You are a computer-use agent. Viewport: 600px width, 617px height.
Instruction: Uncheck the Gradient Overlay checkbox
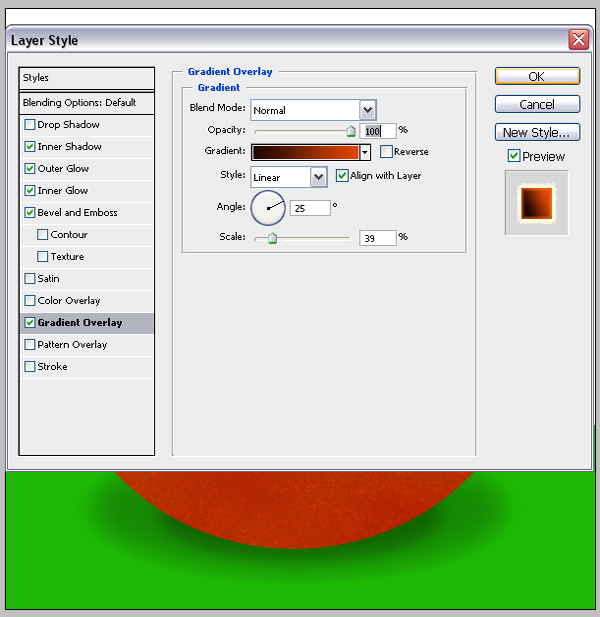tap(30, 323)
